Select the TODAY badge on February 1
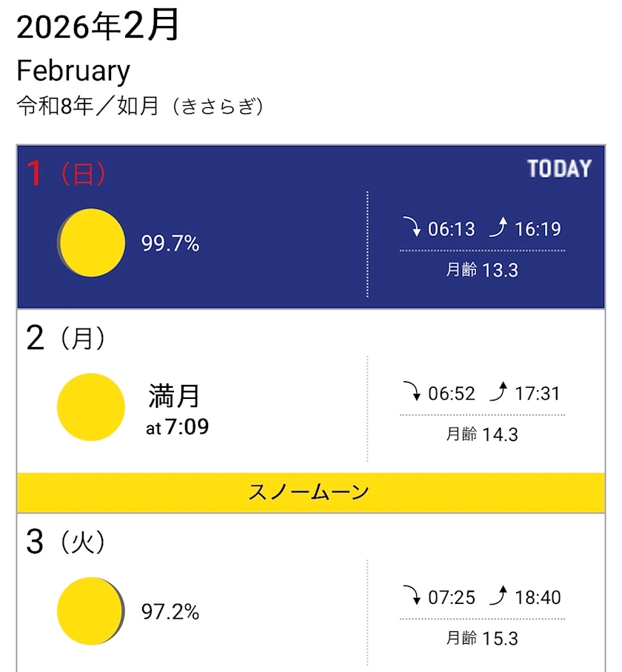This screenshot has width=622, height=672. pos(559,169)
